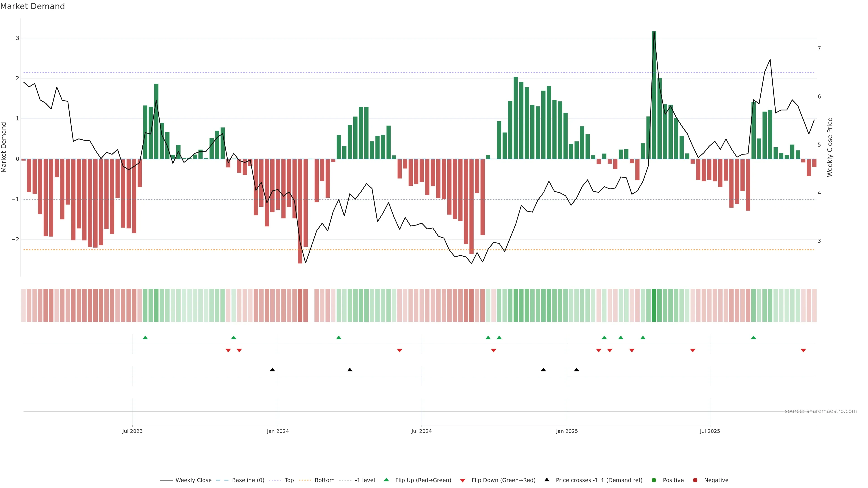Click the black triangle marker just after Jan 2025
Image resolution: width=868 pixels, height=488 pixels.
pyautogui.click(x=577, y=370)
